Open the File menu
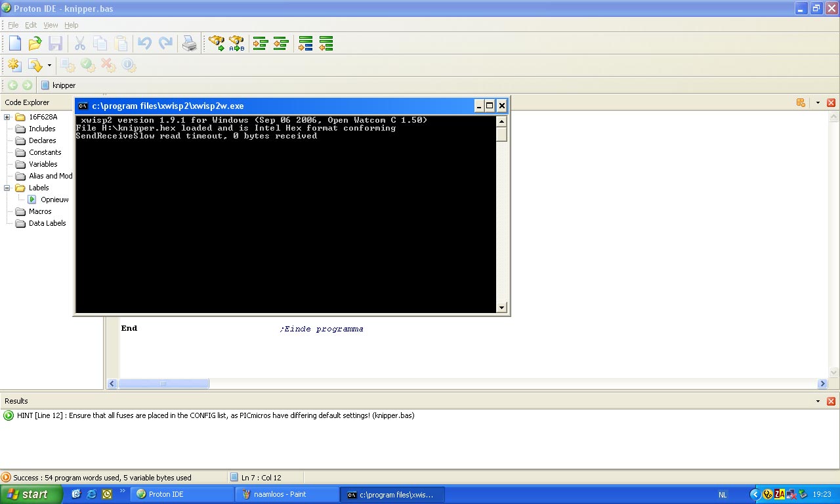This screenshot has width=840, height=504. tap(13, 25)
